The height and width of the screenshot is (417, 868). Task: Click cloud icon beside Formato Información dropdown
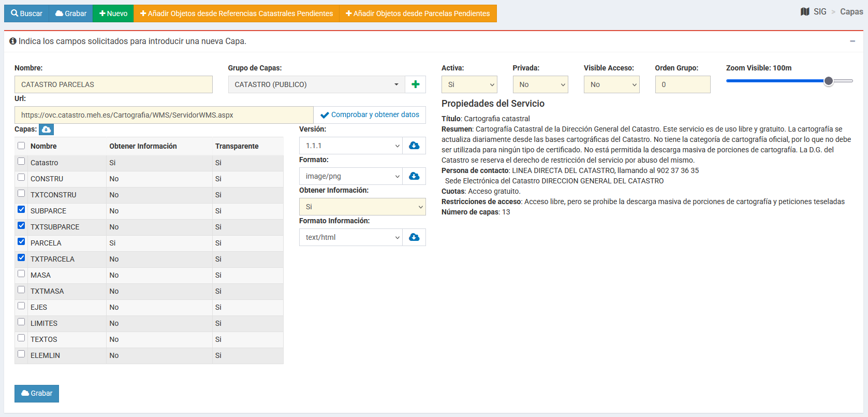tap(414, 237)
